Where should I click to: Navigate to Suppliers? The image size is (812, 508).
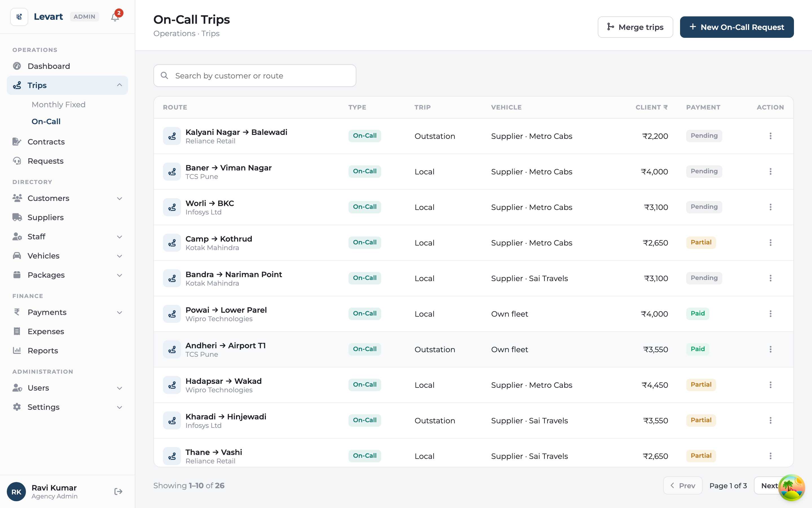click(x=67, y=217)
